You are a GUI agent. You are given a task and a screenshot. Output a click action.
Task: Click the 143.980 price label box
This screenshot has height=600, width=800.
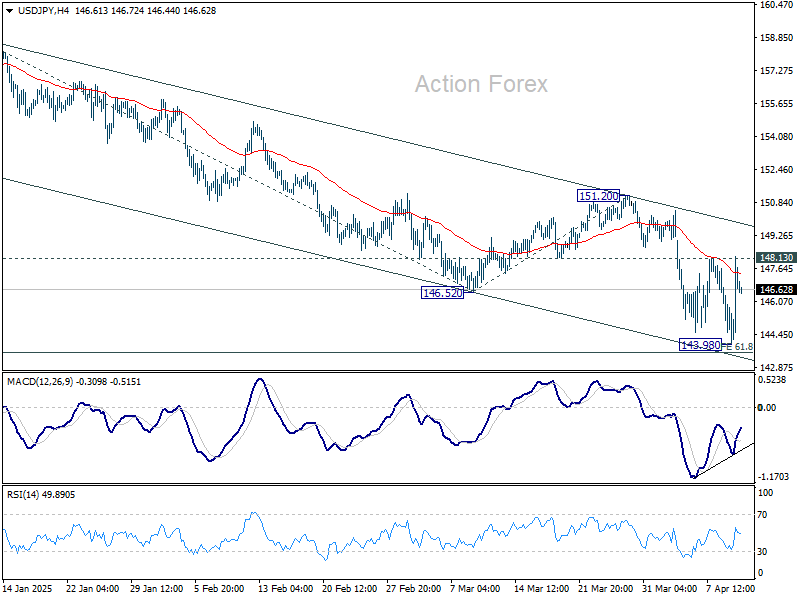(x=701, y=345)
